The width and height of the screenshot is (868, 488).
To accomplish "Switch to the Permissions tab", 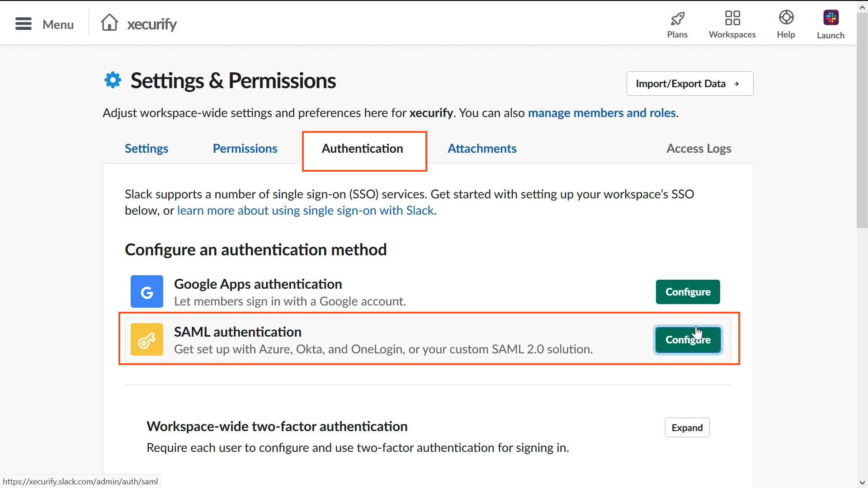I will point(245,148).
